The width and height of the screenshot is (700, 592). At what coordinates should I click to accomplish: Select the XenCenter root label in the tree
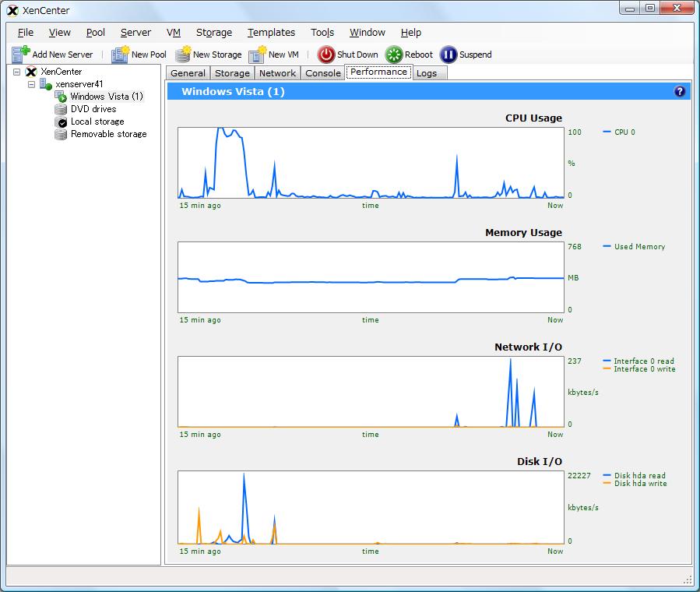pos(62,72)
